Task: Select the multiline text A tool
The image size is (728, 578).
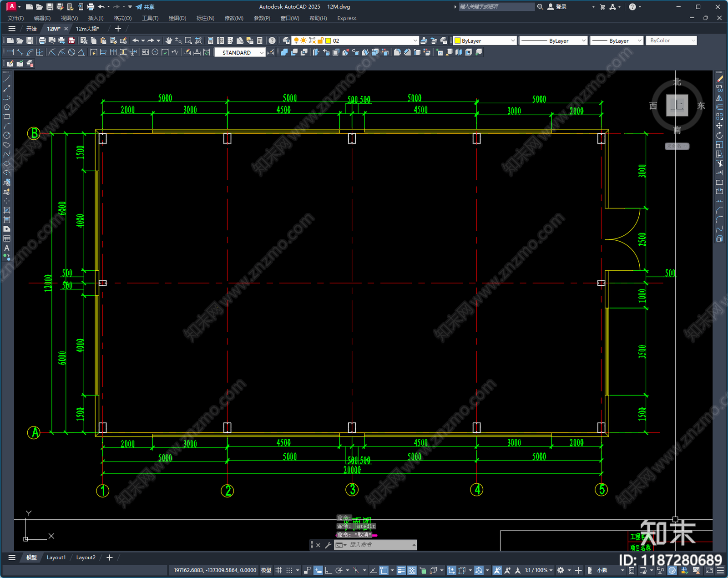Action: point(7,248)
